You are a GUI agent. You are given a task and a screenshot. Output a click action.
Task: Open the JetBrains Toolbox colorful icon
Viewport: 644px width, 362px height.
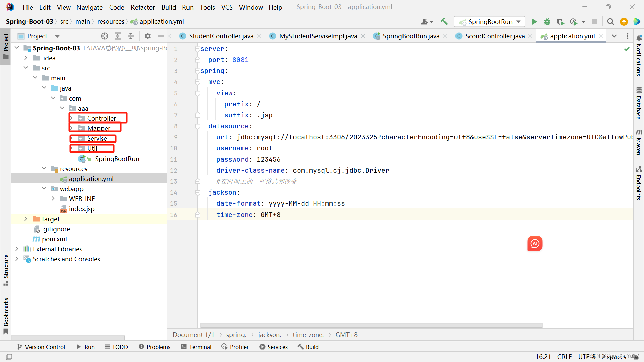(x=637, y=22)
